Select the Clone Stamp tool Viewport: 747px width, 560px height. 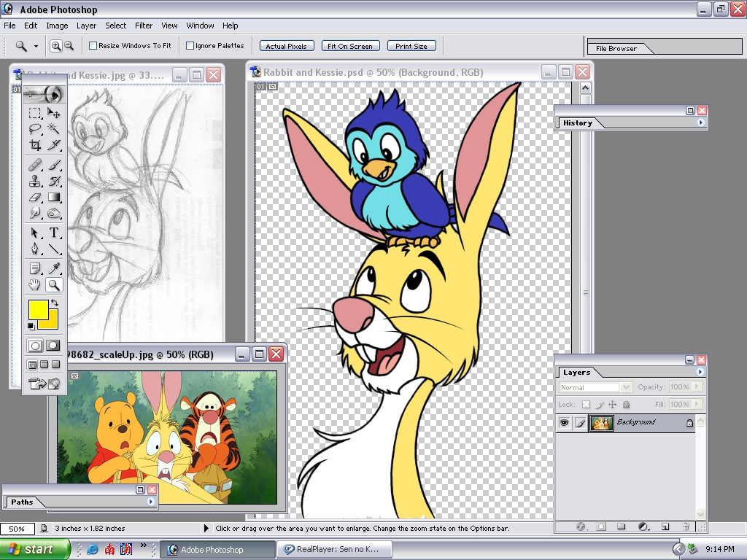pos(35,181)
